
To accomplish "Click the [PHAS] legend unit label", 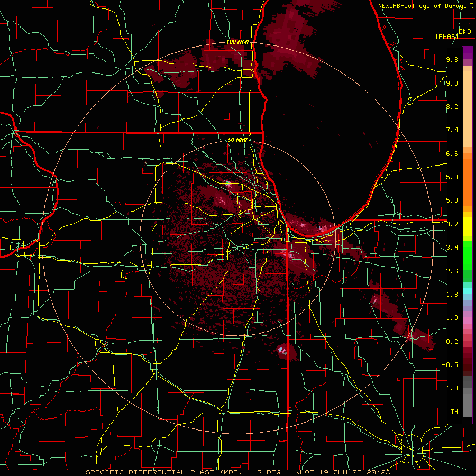I will (x=447, y=36).
